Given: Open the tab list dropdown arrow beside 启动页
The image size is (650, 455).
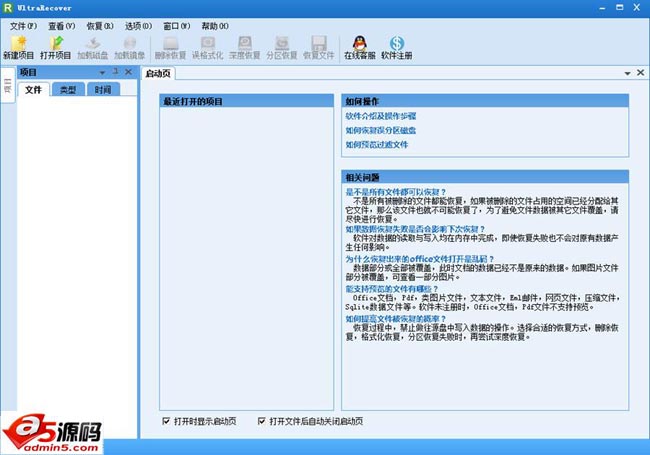Looking at the screenshot, I should tap(628, 73).
